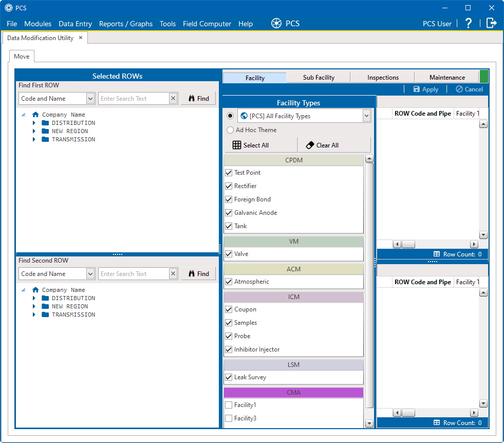This screenshot has height=443, width=504.
Task: Collapse Company Name in First ROW tree
Action: point(24,115)
